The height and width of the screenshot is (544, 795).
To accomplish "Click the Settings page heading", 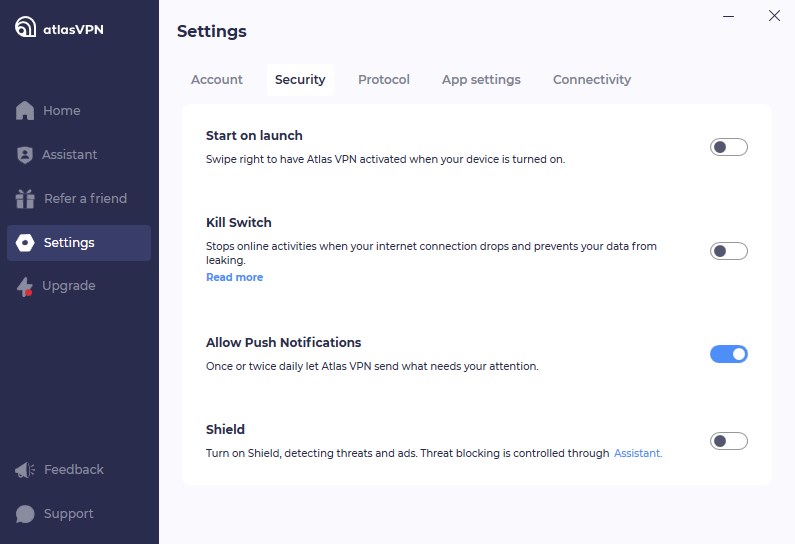I will coord(212,31).
